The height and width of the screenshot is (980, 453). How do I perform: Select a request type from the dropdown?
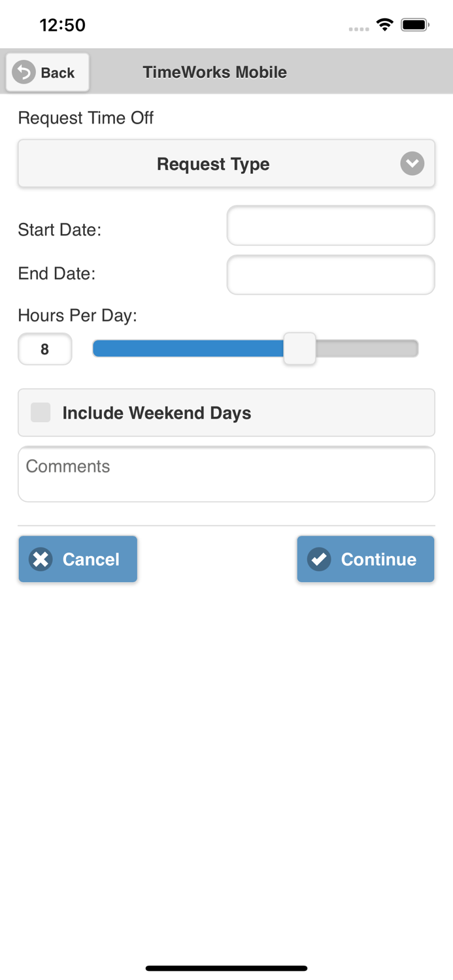pyautogui.click(x=226, y=163)
